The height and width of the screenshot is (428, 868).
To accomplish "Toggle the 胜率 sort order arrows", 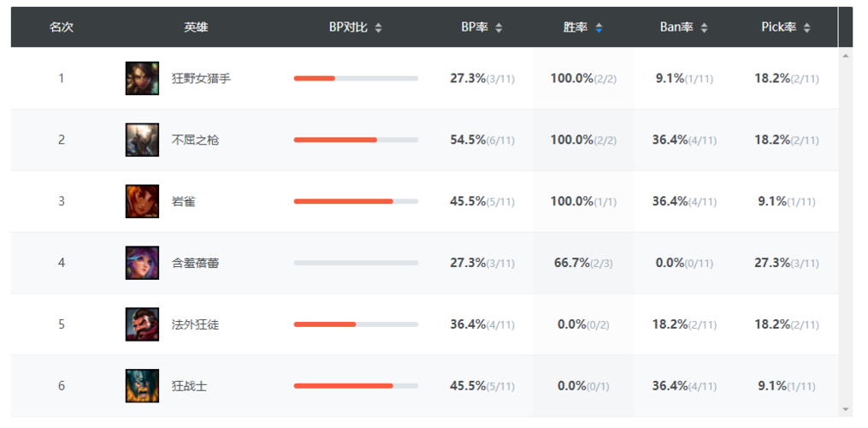I will pos(599,28).
